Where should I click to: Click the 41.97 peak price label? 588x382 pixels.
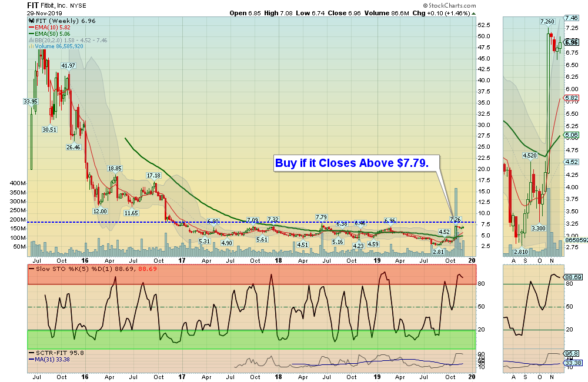[68, 66]
